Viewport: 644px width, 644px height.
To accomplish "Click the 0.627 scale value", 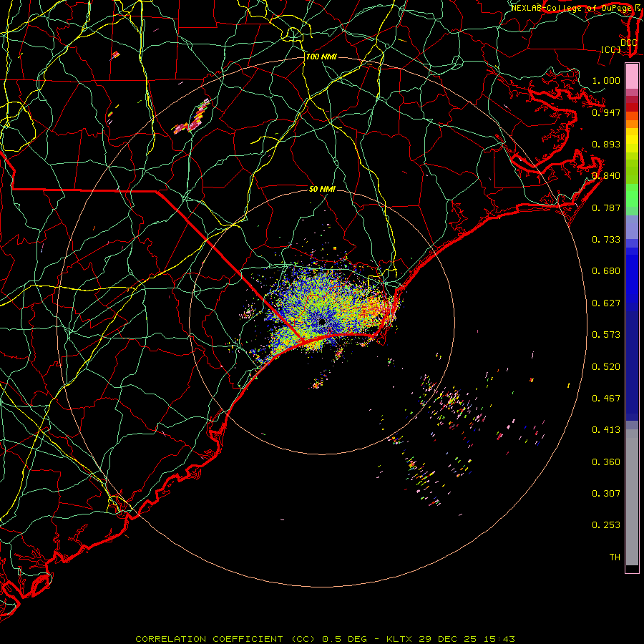I will point(606,303).
